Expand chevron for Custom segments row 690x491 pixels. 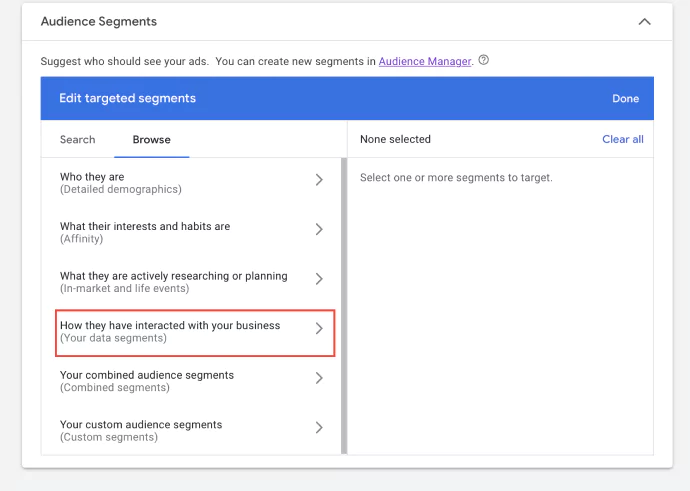click(319, 427)
